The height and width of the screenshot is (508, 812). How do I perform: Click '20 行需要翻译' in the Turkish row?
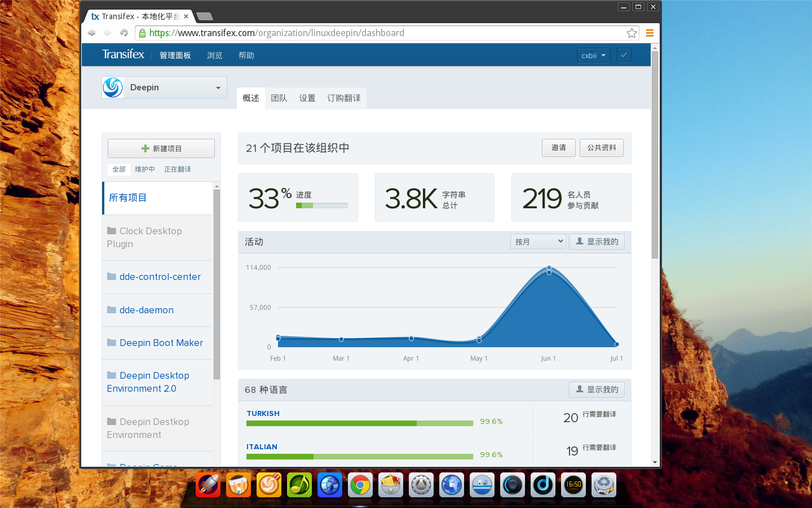click(x=590, y=417)
